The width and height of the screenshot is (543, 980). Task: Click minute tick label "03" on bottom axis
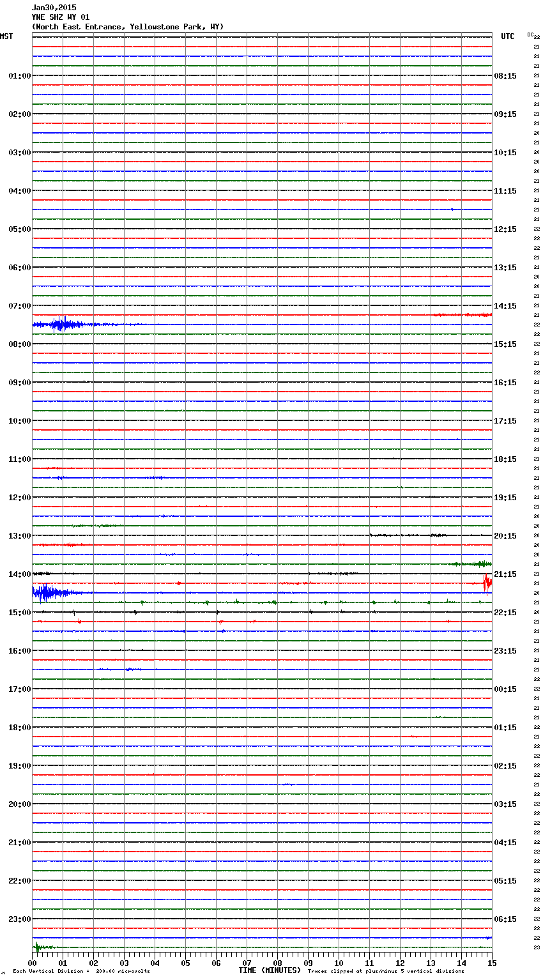[x=124, y=963]
